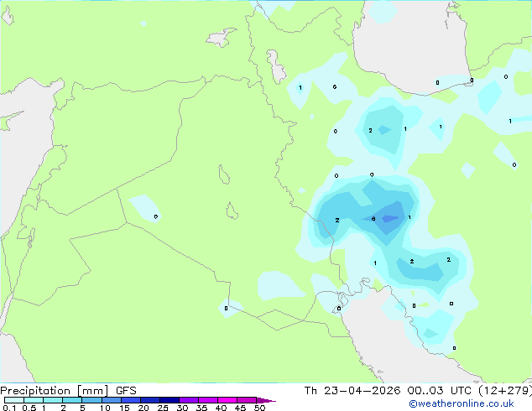This screenshot has height=411, width=532.
Task: Click the legend value label '30'
Action: click(x=182, y=408)
